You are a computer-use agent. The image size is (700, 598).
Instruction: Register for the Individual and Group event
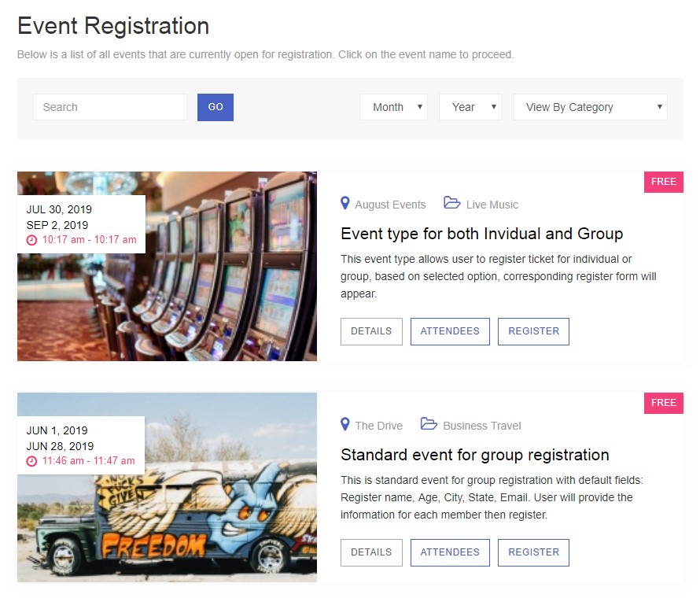(533, 331)
